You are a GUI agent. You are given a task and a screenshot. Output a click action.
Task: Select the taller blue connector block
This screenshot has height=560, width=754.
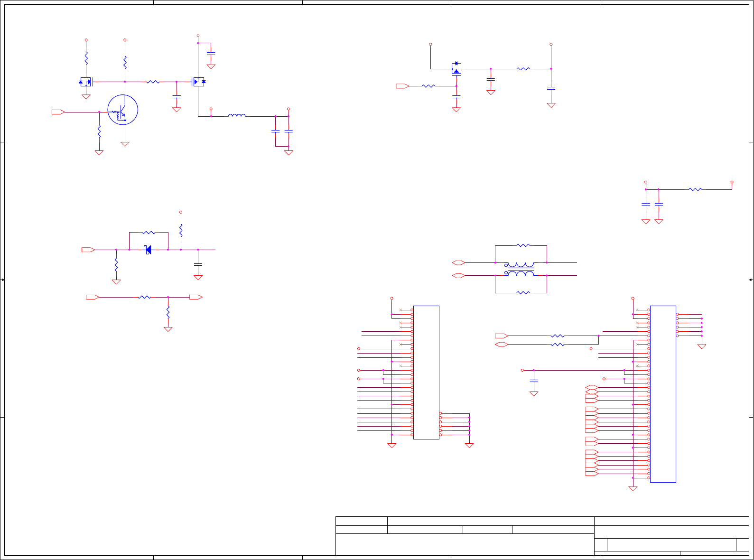tap(663, 394)
